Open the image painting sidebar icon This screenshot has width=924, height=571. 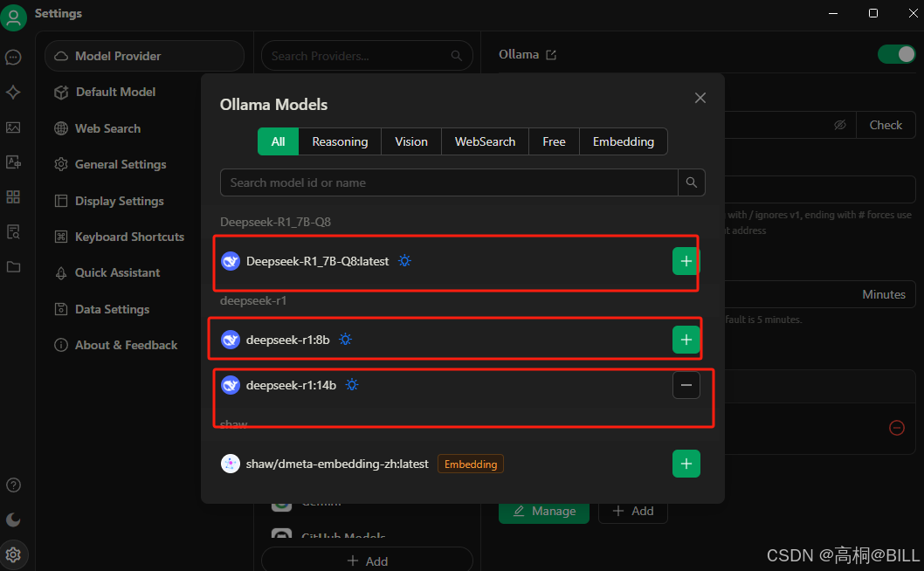tap(13, 127)
